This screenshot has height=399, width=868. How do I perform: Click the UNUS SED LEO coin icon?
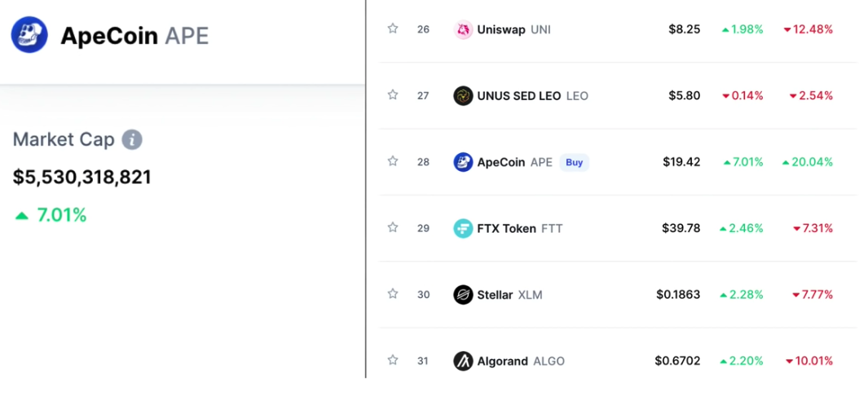pyautogui.click(x=463, y=96)
